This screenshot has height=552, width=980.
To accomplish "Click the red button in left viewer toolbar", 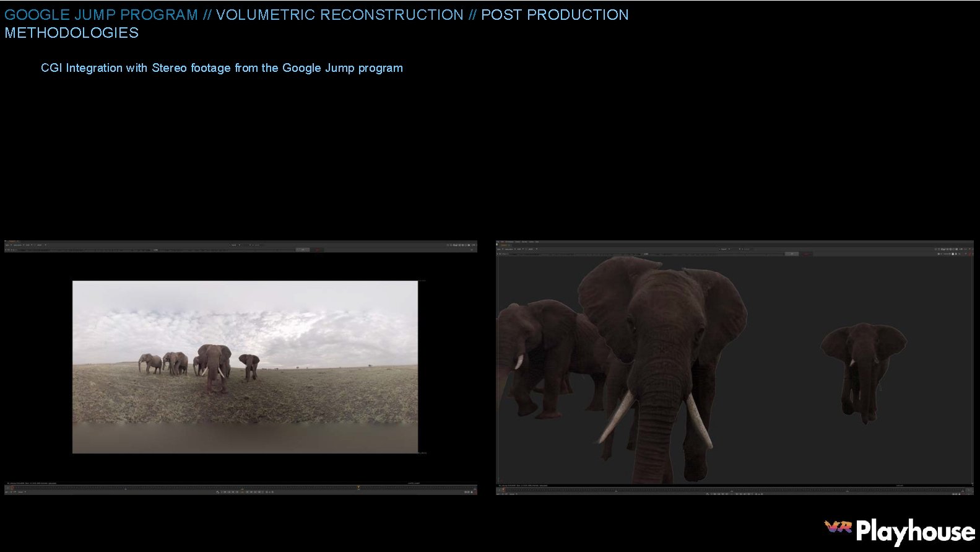I will tap(318, 250).
